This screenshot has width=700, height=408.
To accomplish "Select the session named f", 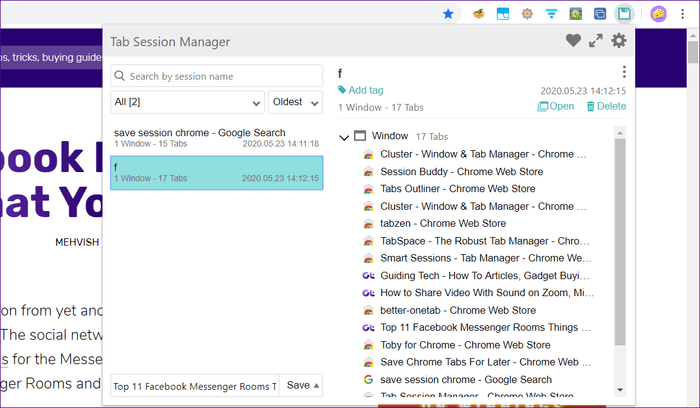I will point(217,173).
